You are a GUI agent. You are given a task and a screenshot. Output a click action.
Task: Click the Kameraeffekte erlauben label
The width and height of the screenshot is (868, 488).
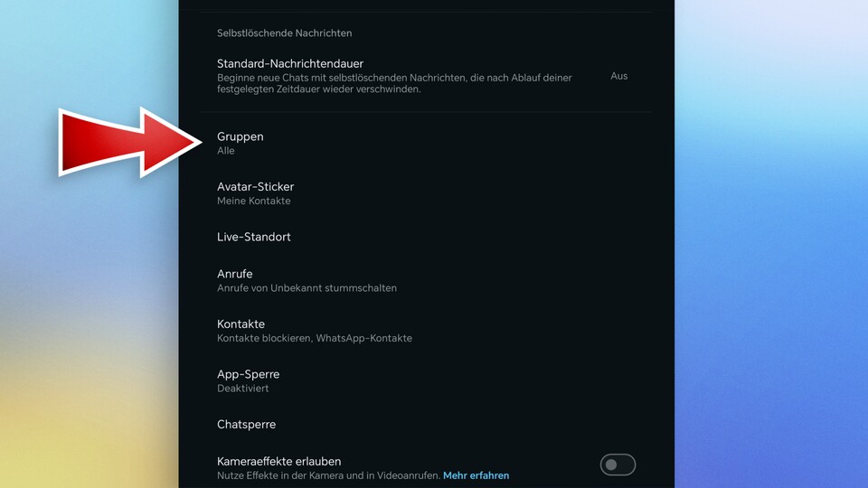[278, 461]
